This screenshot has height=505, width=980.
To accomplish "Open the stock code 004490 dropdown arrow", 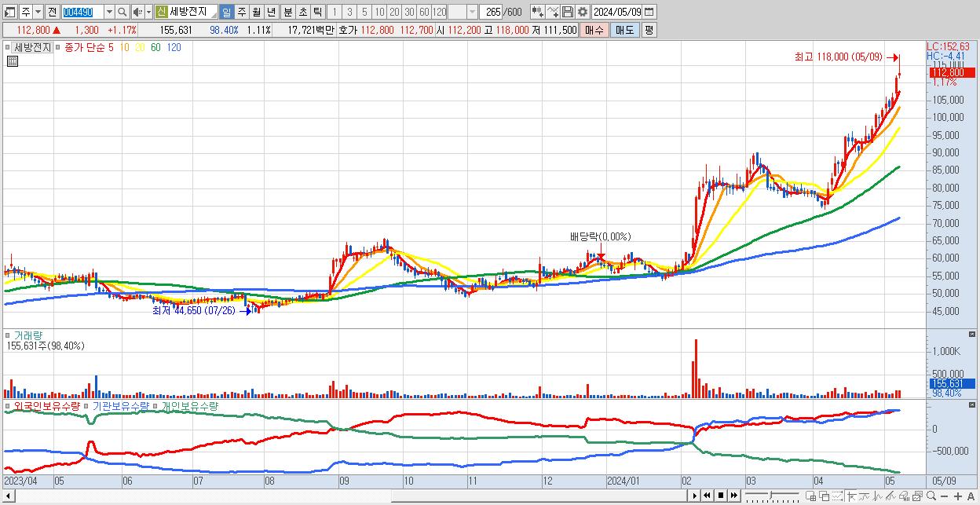I will tap(109, 12).
